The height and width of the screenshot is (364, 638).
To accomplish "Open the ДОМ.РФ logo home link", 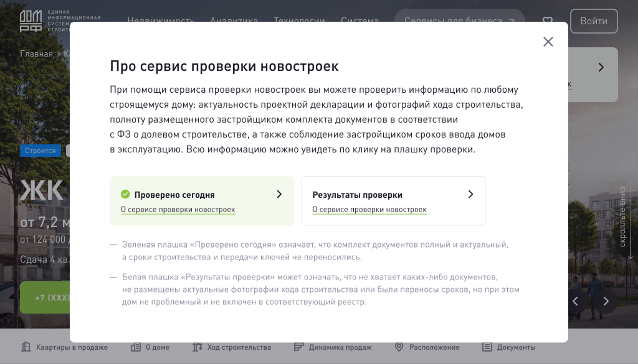I will point(31,21).
